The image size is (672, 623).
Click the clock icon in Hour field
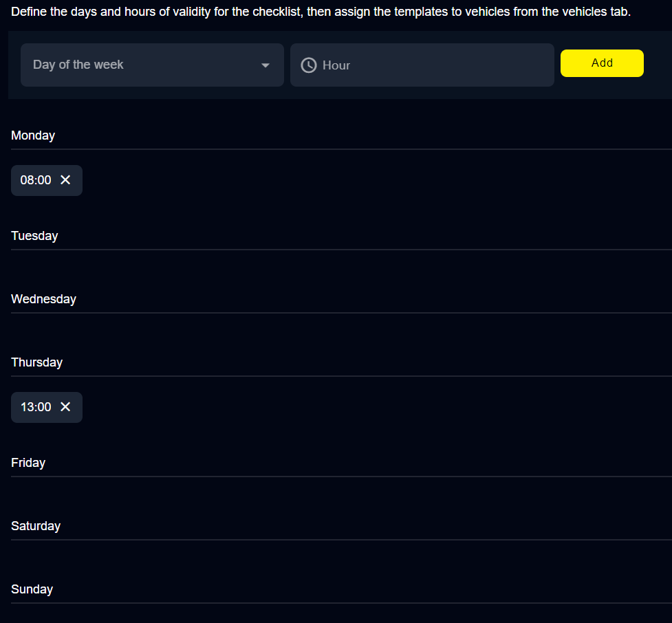pyautogui.click(x=309, y=65)
